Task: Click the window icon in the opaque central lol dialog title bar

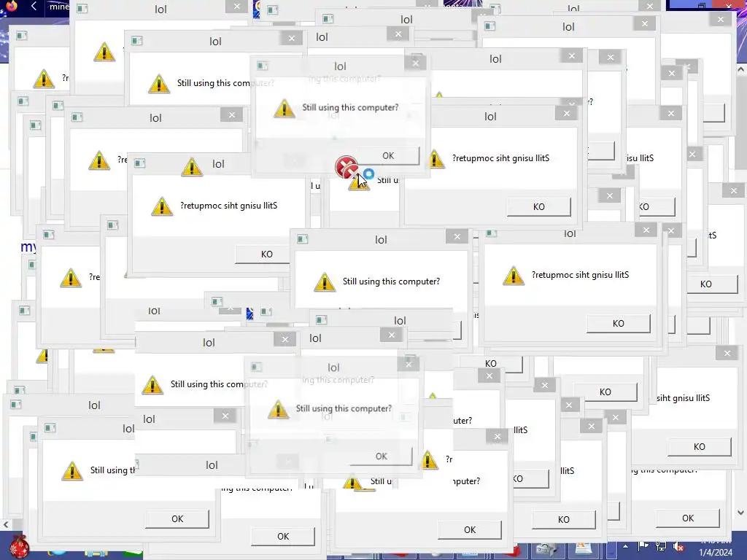Action: tap(303, 239)
